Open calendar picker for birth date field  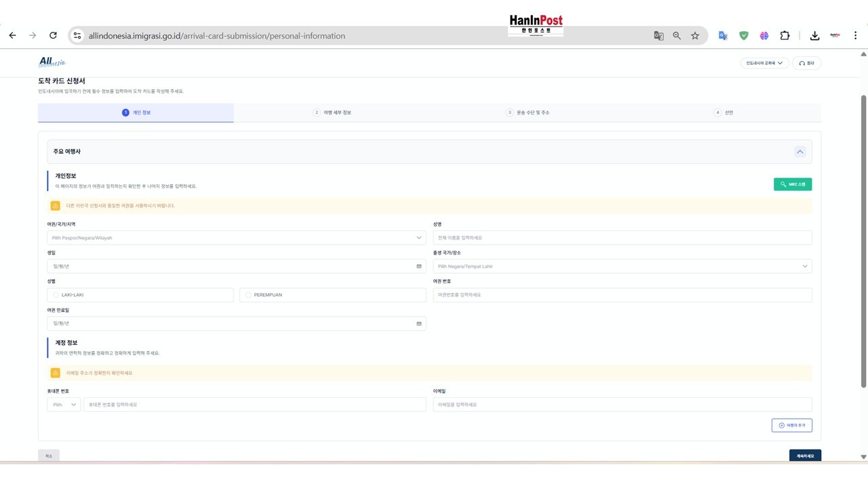pyautogui.click(x=418, y=266)
